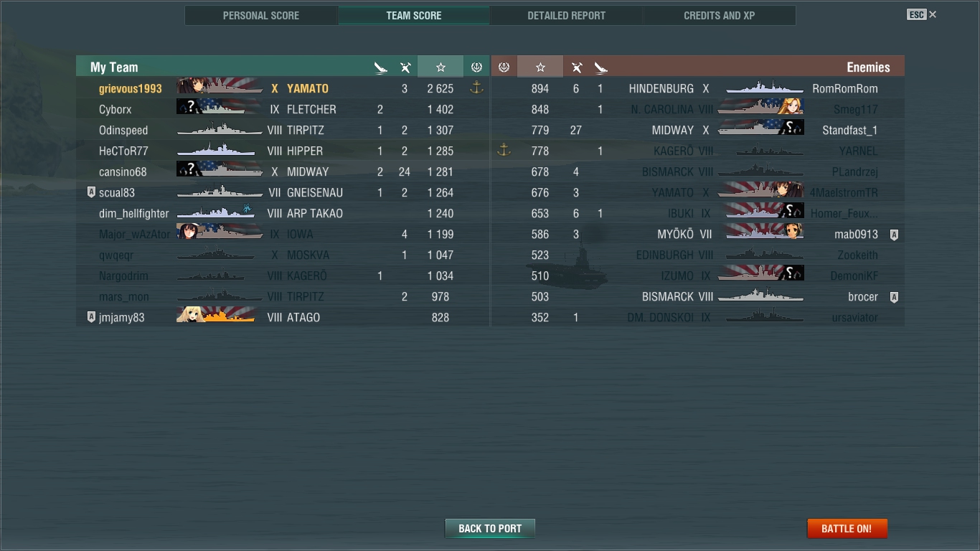This screenshot has width=980, height=551.
Task: Open the Detailed Report tab
Action: click(566, 15)
